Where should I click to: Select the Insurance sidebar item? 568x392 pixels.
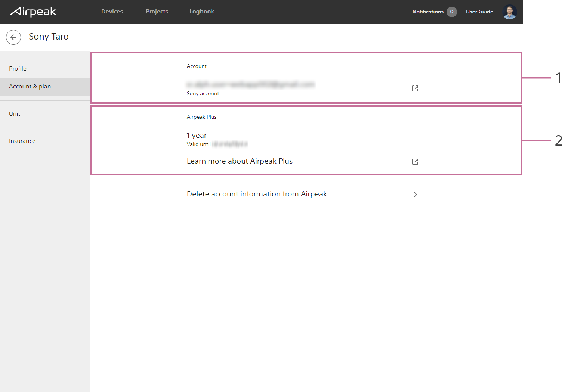click(45, 141)
